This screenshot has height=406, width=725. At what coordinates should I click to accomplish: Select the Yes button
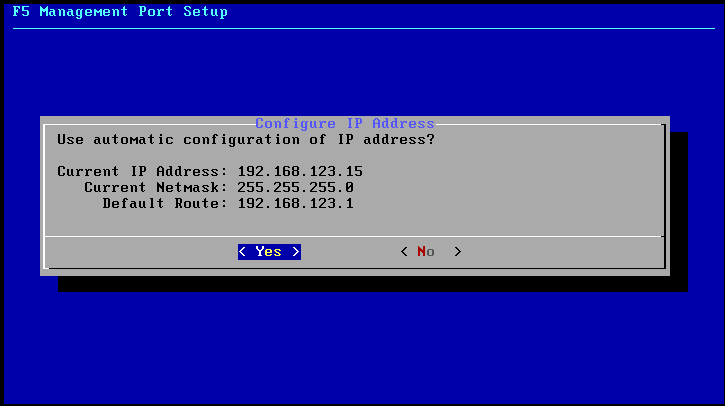pos(269,252)
